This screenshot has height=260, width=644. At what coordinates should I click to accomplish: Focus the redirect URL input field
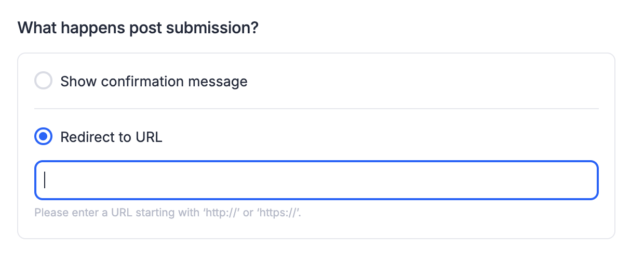316,180
